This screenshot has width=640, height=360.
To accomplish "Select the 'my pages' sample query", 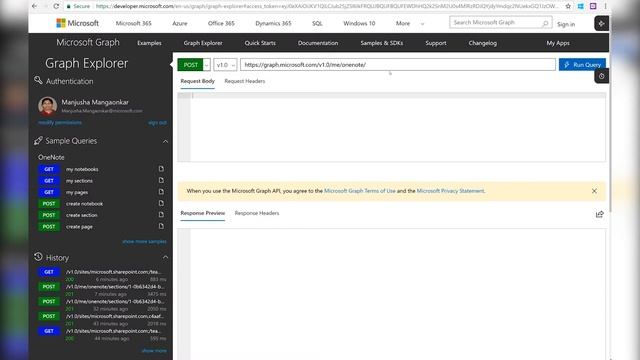I will [77, 192].
